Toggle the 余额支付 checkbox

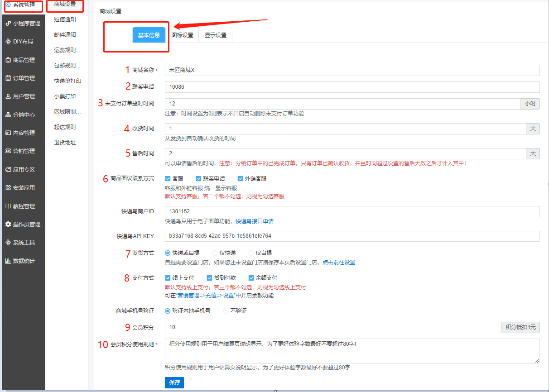tap(251, 278)
